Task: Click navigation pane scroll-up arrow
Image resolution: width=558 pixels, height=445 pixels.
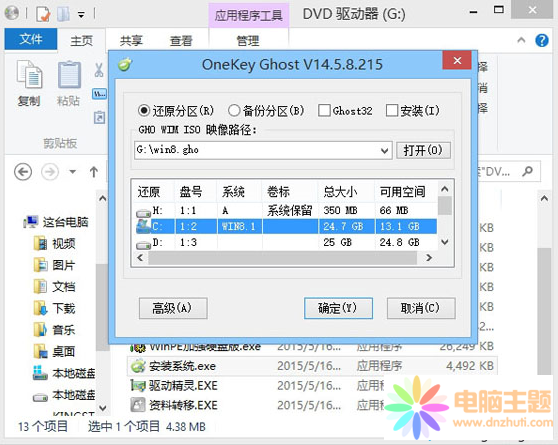Action: 102,198
